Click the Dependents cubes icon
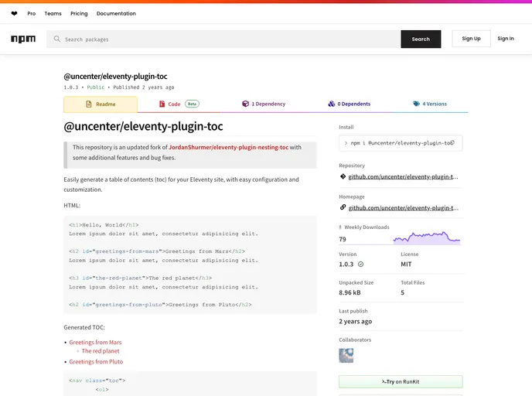 tap(332, 104)
